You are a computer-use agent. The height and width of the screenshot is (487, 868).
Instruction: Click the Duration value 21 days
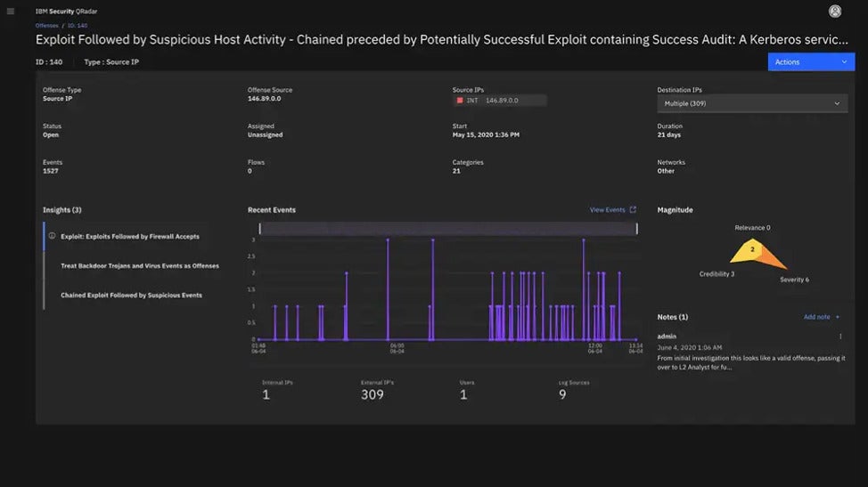[668, 134]
